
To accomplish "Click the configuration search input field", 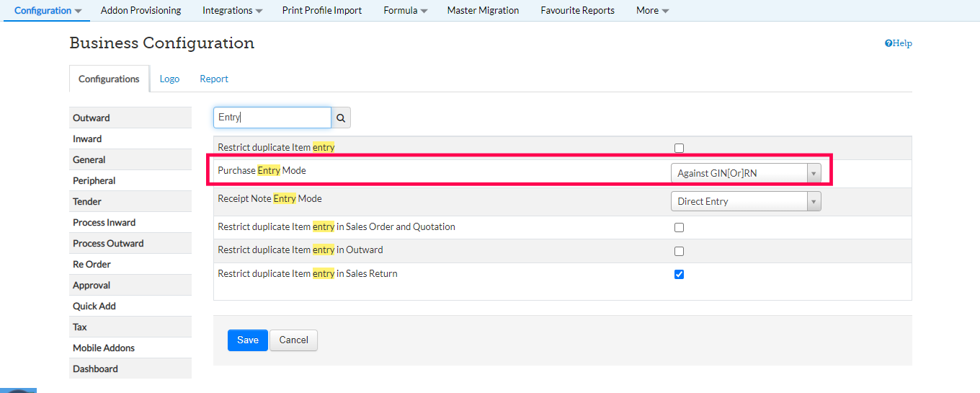I will pos(272,118).
